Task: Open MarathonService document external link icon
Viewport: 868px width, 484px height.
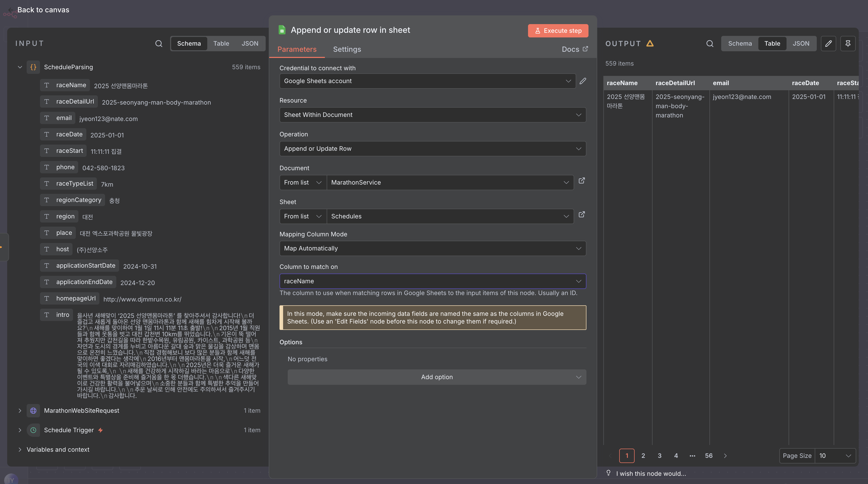Action: point(582,181)
